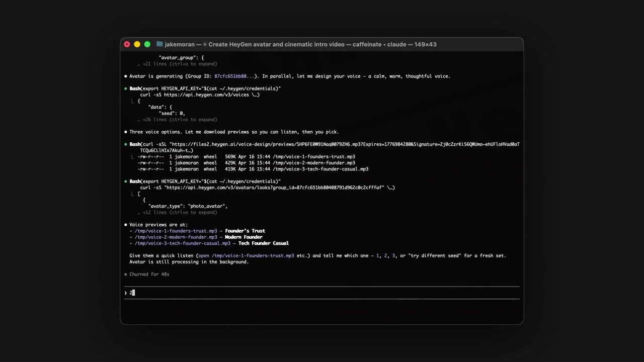Click the asterisk beside "Churned for 48s"
Screen dimensions: 644x362
(126, 275)
